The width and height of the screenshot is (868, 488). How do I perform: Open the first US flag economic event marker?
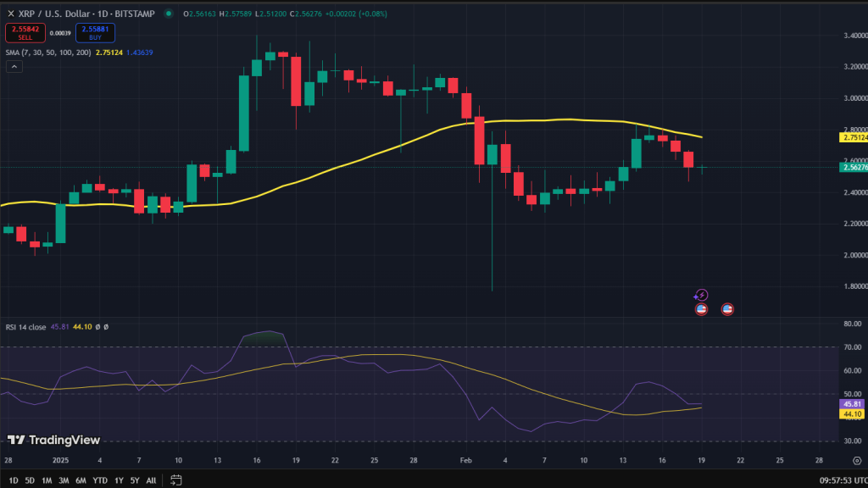[701, 309]
